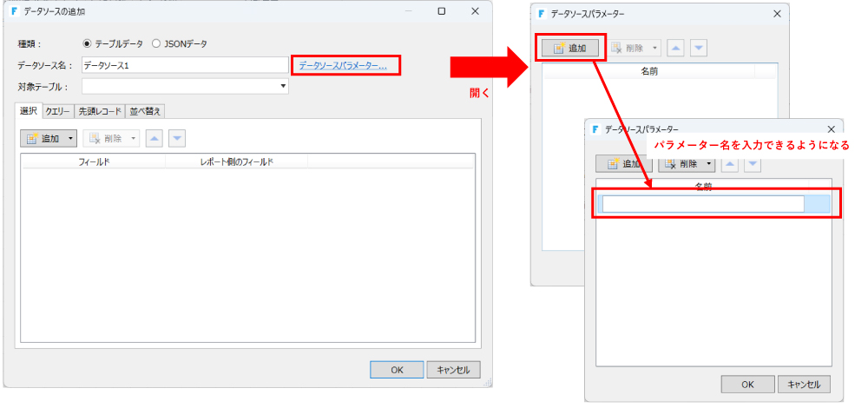Switch to the 並べ替え tab
Screen dimensions: 868x408
tap(145, 111)
